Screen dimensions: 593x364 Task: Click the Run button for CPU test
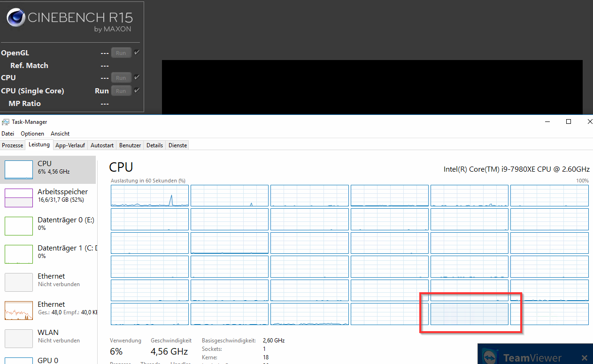(x=121, y=78)
